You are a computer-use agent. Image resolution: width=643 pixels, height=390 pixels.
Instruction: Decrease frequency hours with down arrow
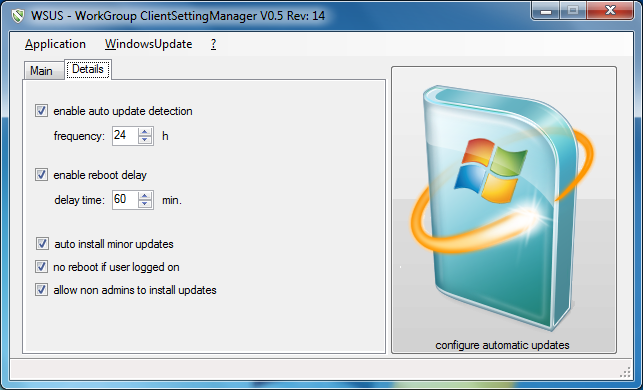[x=145, y=140]
